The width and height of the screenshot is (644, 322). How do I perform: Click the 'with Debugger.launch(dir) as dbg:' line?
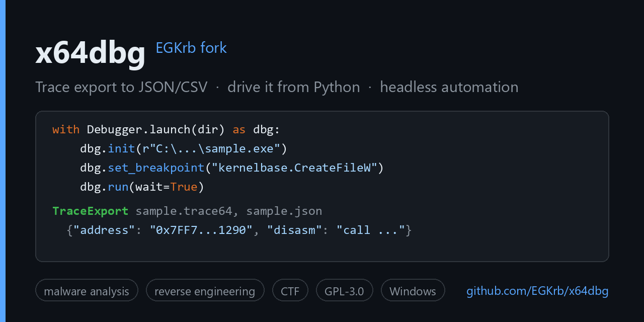point(166,130)
